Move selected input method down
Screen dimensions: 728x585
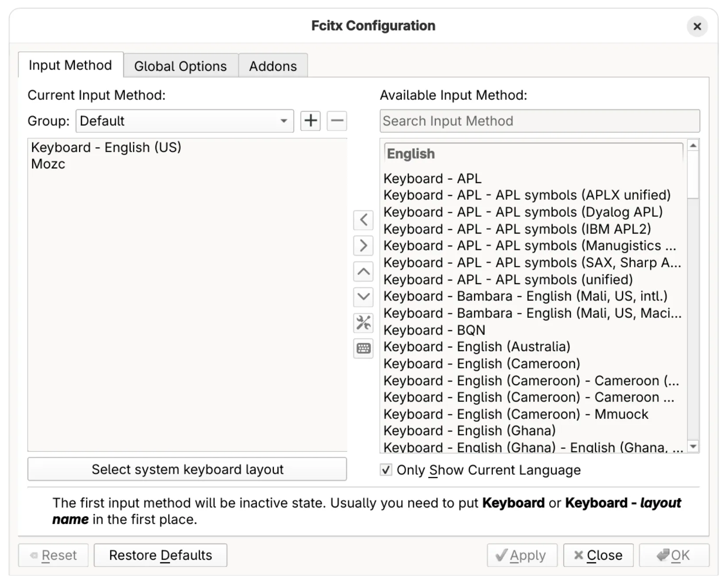(x=363, y=296)
